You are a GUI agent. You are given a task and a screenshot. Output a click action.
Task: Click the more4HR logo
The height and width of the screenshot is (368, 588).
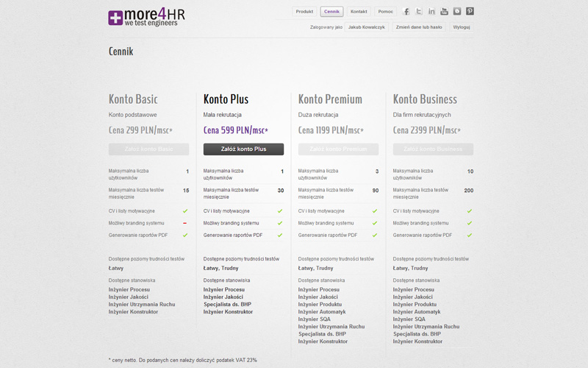click(146, 17)
